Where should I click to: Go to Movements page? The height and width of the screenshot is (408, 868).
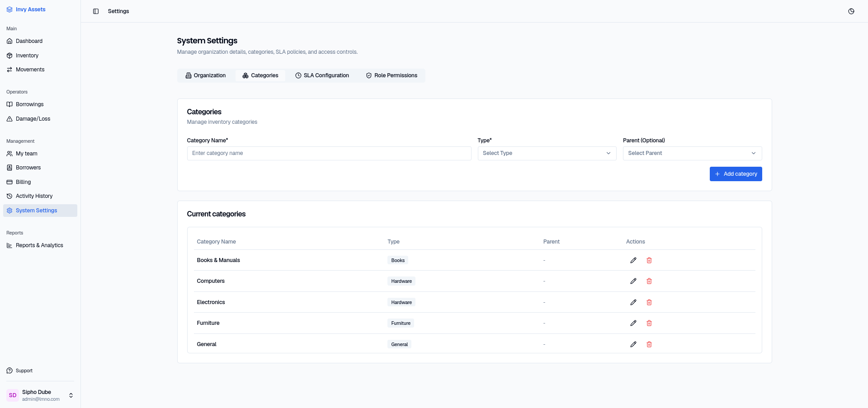click(x=40, y=70)
